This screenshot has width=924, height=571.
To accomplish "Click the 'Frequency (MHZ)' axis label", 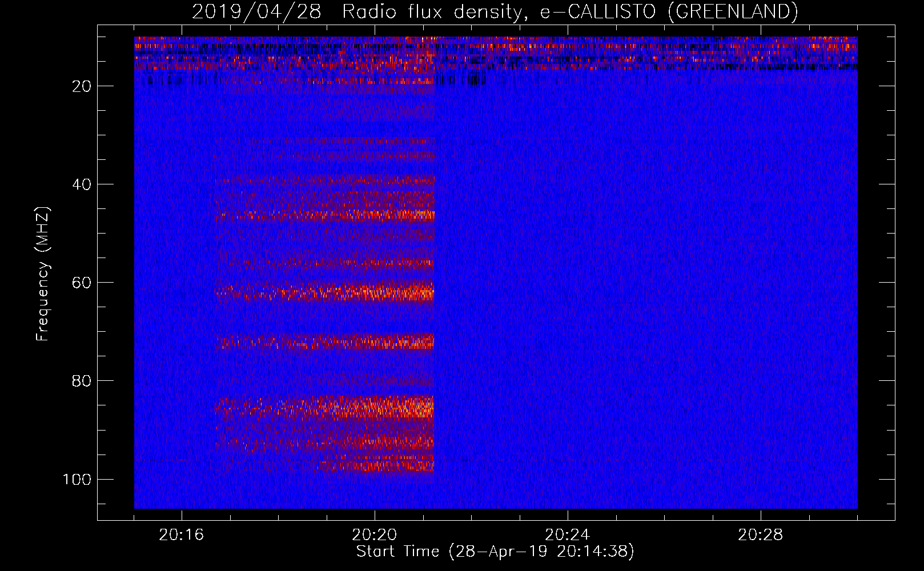I will pos(43,274).
